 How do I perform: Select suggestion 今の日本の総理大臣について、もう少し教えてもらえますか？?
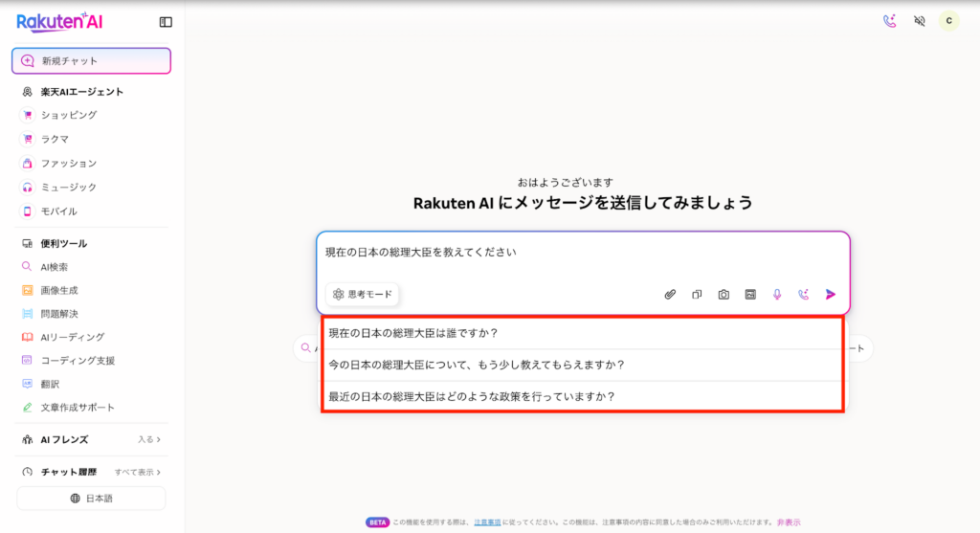coord(583,365)
